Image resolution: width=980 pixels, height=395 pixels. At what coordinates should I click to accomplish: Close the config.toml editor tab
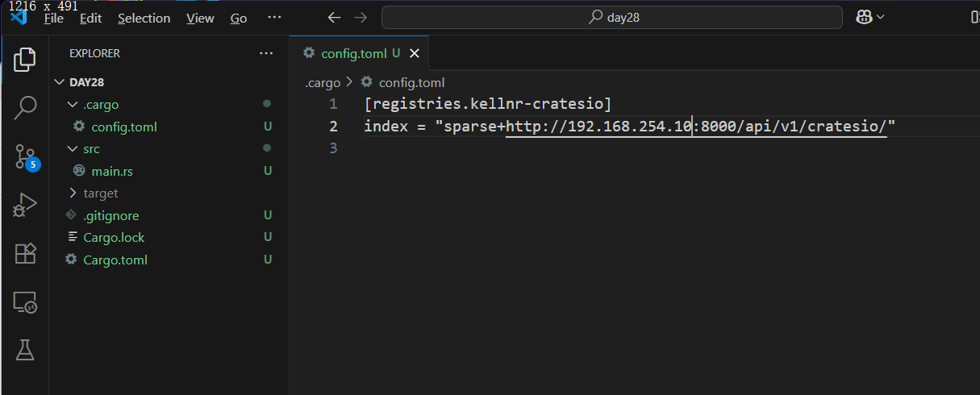pyautogui.click(x=415, y=53)
